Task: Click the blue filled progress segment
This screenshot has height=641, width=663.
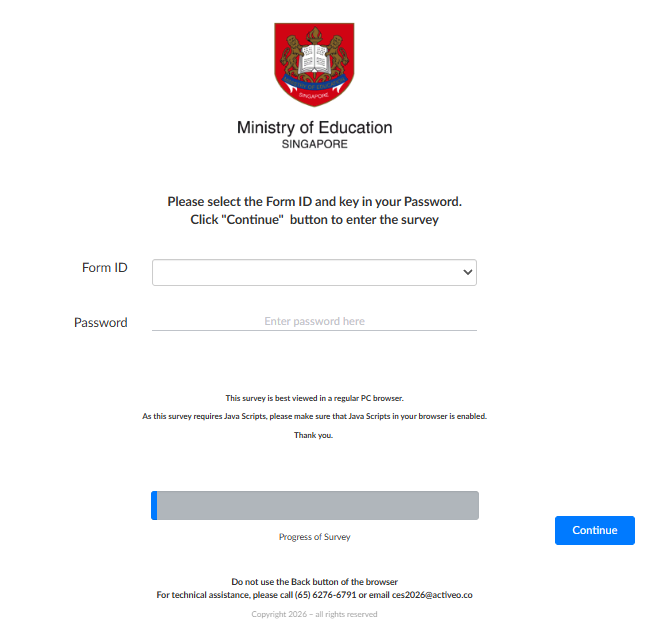Action: (154, 505)
